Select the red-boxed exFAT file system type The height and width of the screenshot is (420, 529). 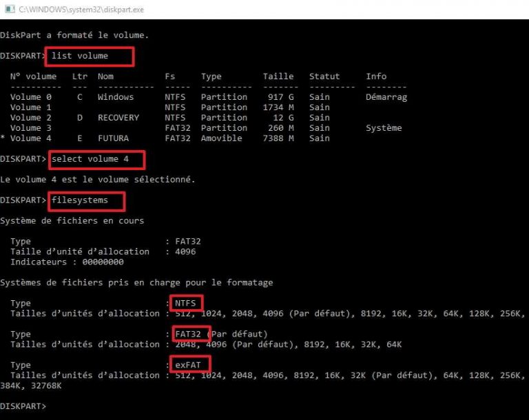[189, 365]
